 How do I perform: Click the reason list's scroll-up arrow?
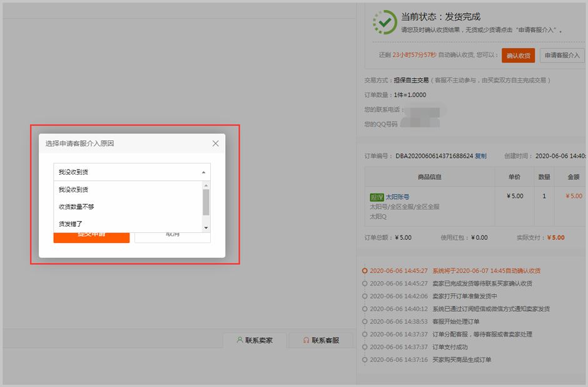click(206, 185)
